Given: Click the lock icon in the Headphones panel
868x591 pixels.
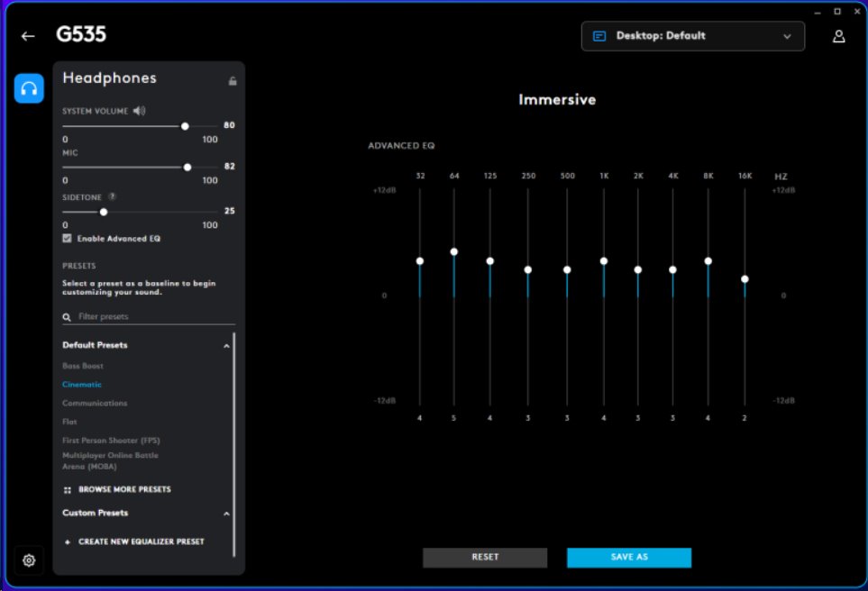Looking at the screenshot, I should coord(233,81).
